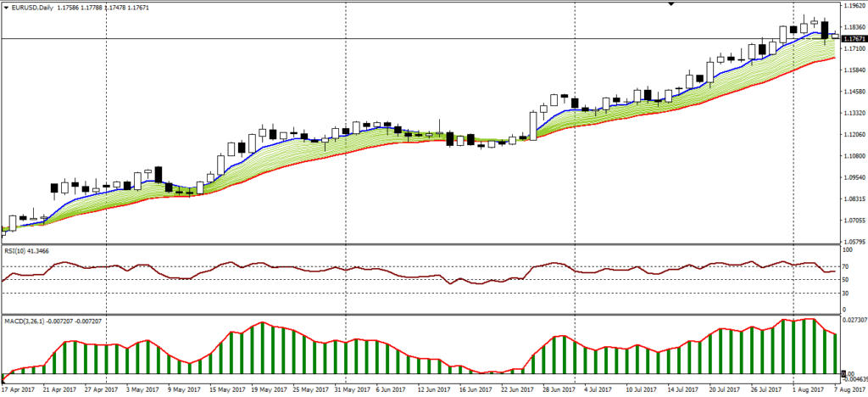868x397 pixels.
Task: Click the divider between price chart and RSI panel
Action: pos(424,246)
